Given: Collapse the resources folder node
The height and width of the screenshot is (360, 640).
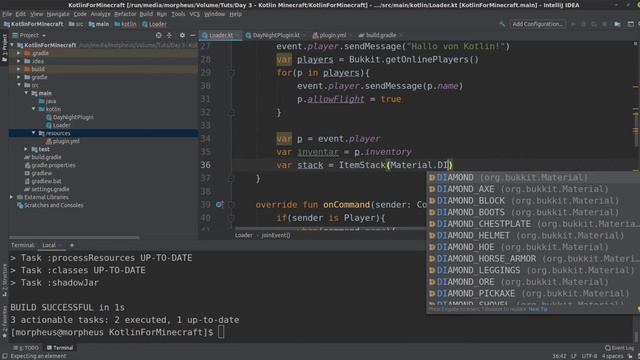Looking at the screenshot, I should (33, 133).
